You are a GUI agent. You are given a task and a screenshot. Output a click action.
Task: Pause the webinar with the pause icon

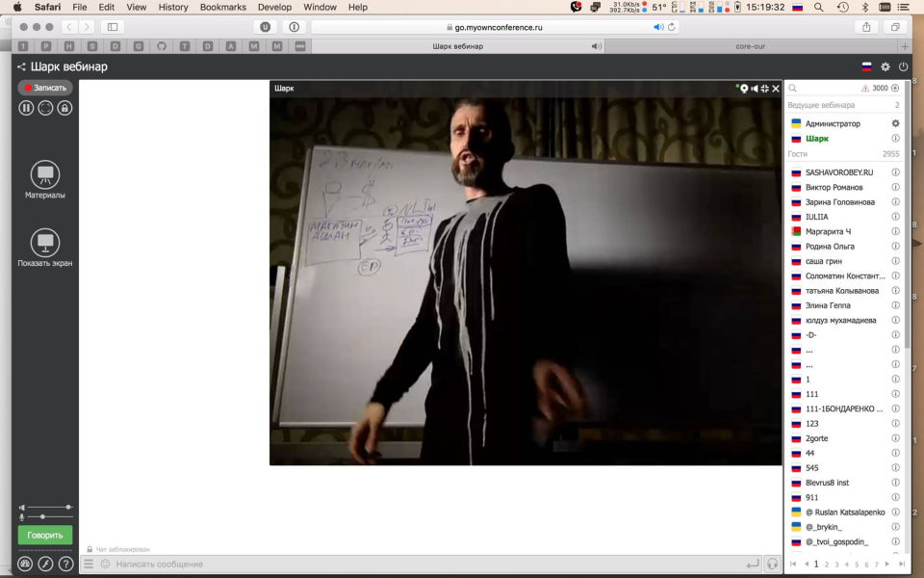click(x=26, y=108)
